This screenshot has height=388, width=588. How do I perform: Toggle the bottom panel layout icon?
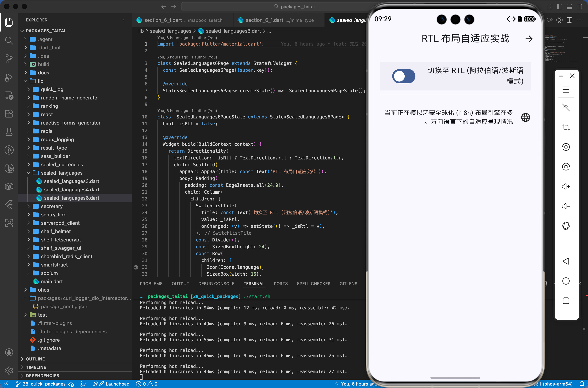click(x=569, y=7)
